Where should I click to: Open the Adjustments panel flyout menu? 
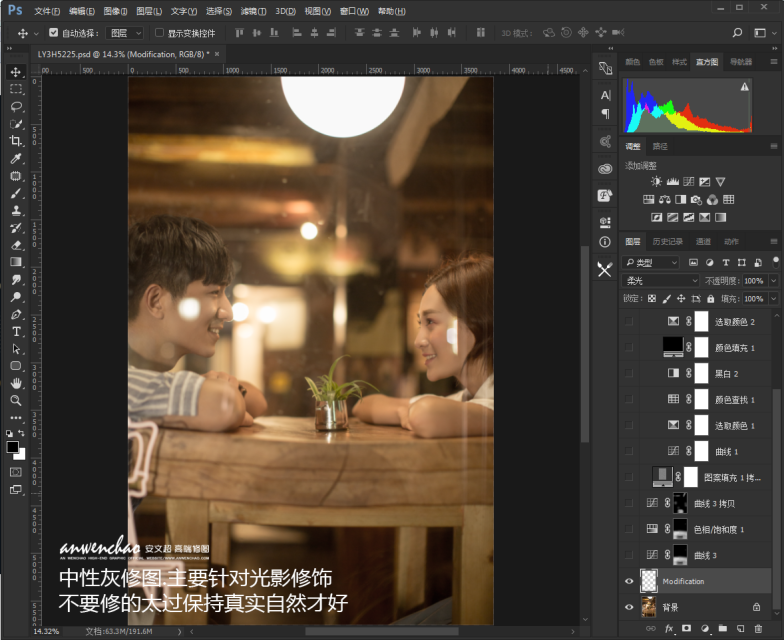[x=774, y=146]
